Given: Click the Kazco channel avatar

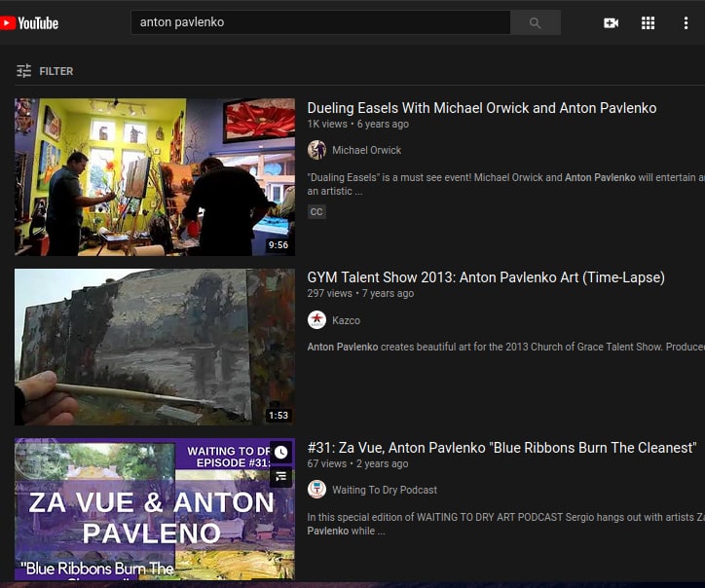Looking at the screenshot, I should click(316, 320).
